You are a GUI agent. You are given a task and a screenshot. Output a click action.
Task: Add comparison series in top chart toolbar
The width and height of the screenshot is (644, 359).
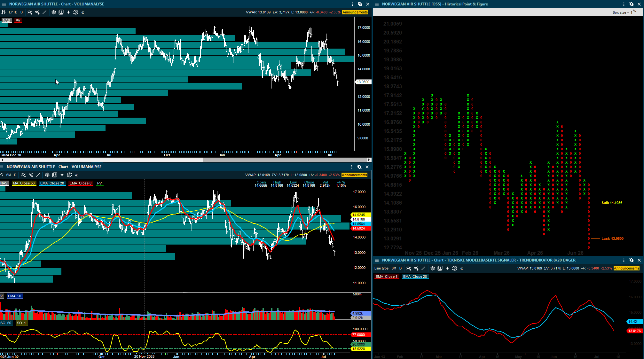[x=37, y=12]
